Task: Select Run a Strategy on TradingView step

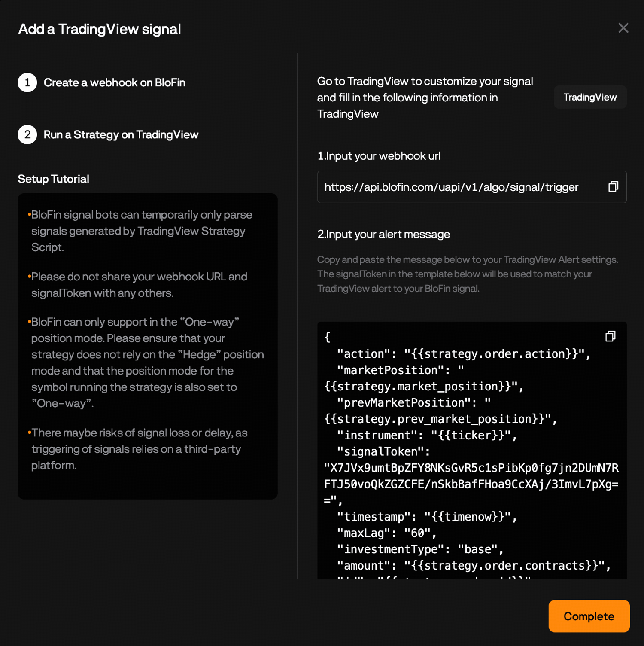Action: (121, 134)
